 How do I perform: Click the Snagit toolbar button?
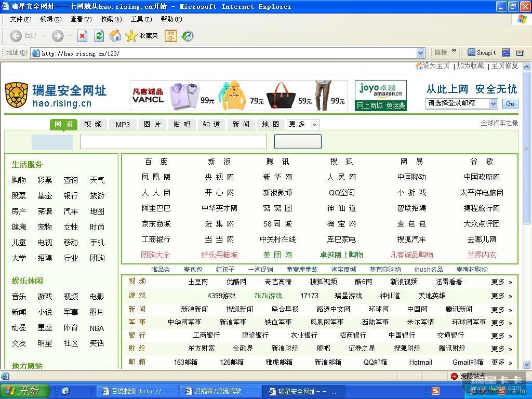coord(482,52)
